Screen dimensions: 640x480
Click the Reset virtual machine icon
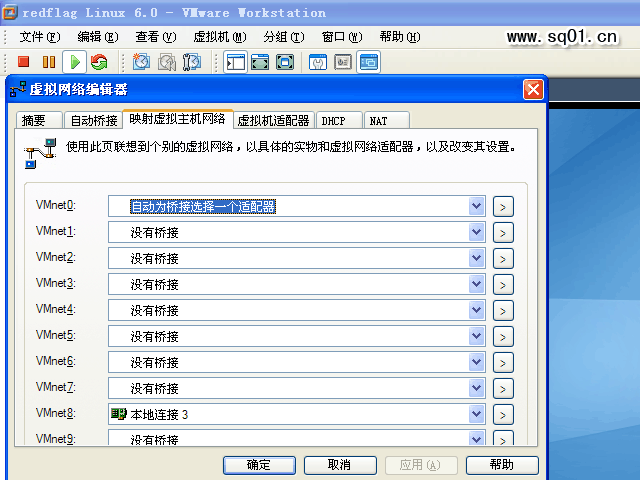[99, 62]
